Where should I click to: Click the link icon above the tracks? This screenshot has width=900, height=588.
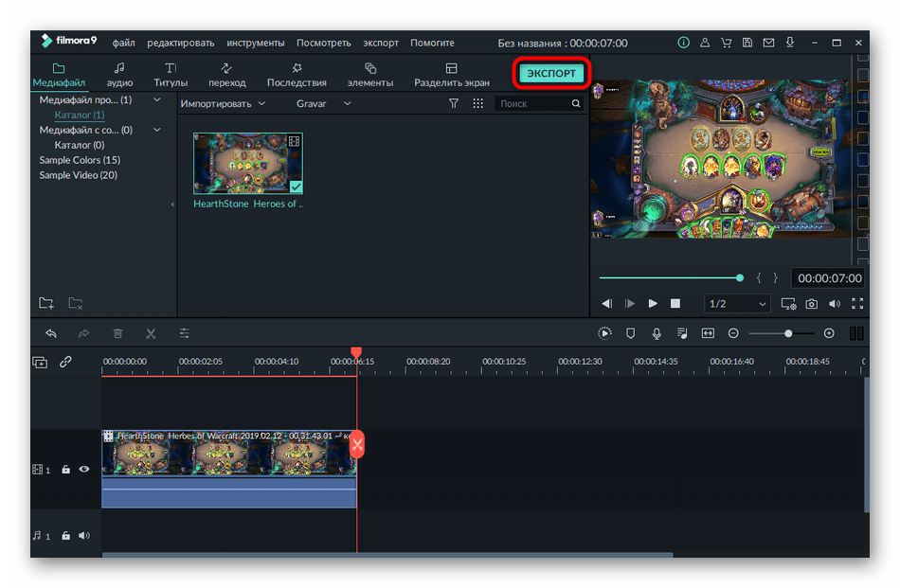point(65,362)
